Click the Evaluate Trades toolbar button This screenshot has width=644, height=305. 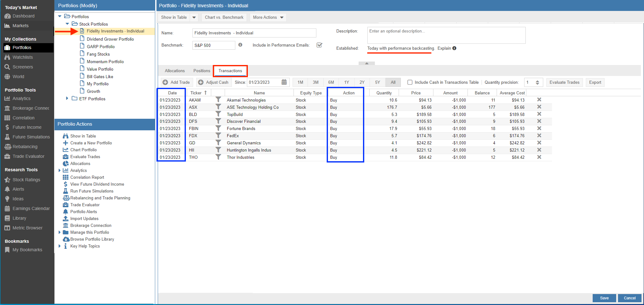click(565, 82)
